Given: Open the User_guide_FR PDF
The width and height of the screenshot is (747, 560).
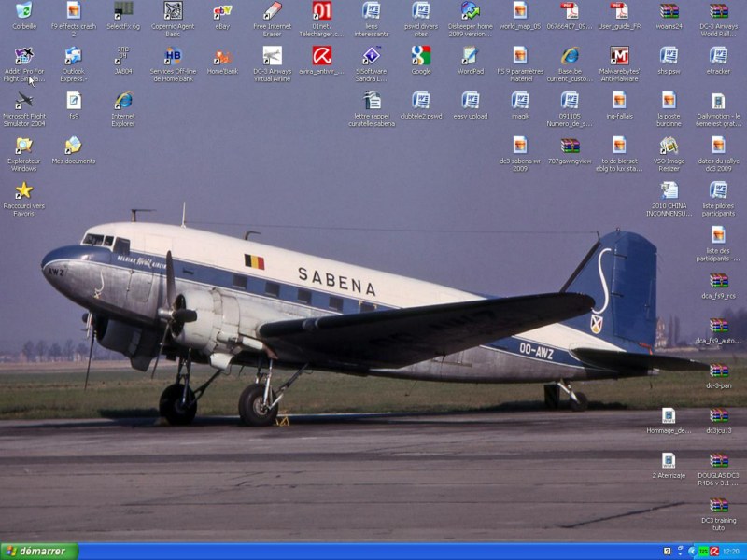Looking at the screenshot, I should coord(619,10).
